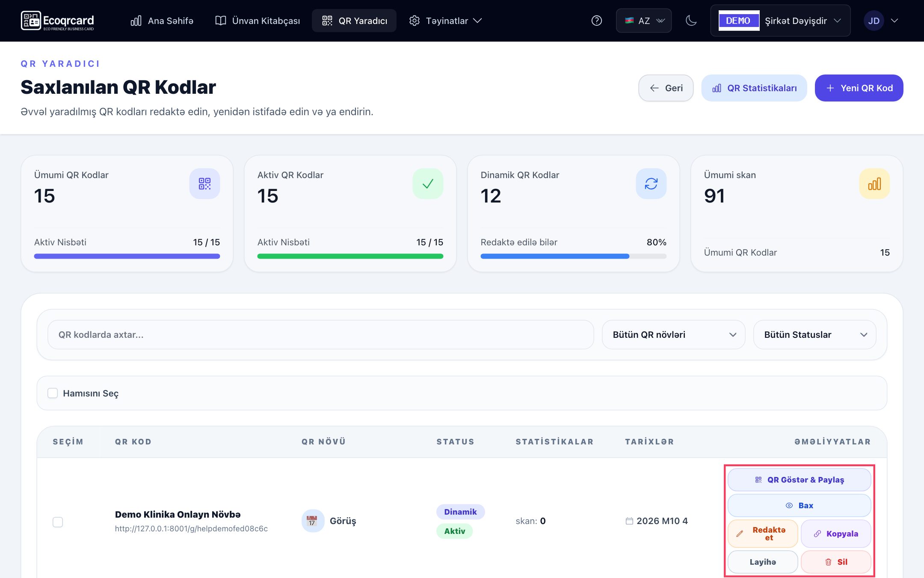Click the DEMO company badge
Viewport: 924px width, 578px height.
pyautogui.click(x=739, y=21)
